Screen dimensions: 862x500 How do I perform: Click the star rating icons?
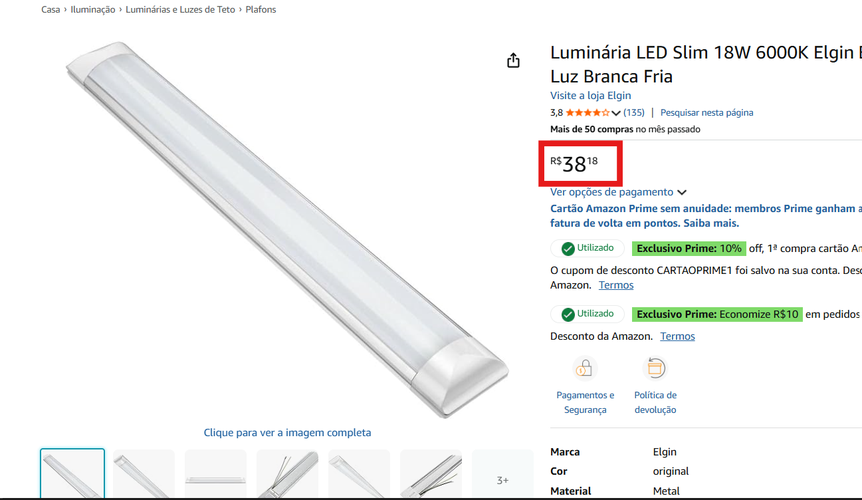pos(587,113)
